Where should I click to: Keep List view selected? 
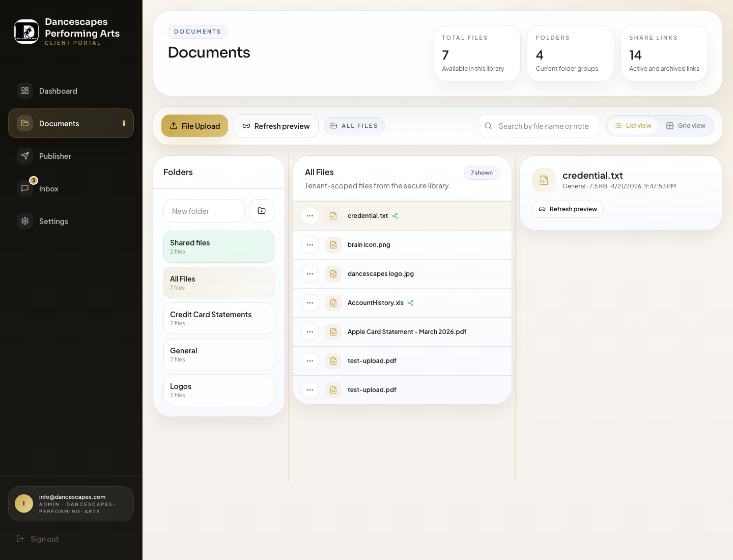pyautogui.click(x=633, y=125)
